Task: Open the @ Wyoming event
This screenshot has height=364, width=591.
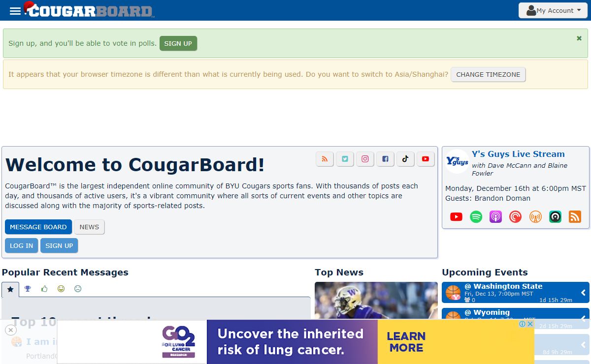Action: point(487,312)
